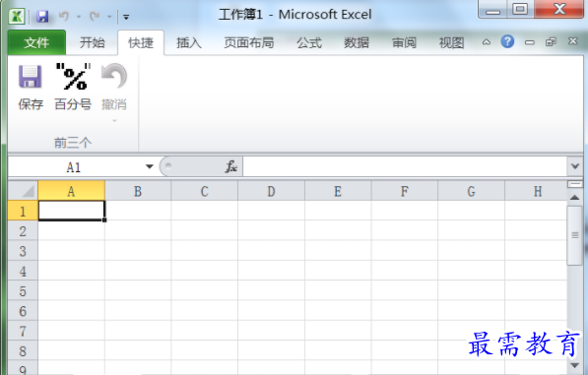This screenshot has height=375, width=588.
Task: Minimize the ribbon with caret icon
Action: pyautogui.click(x=487, y=42)
